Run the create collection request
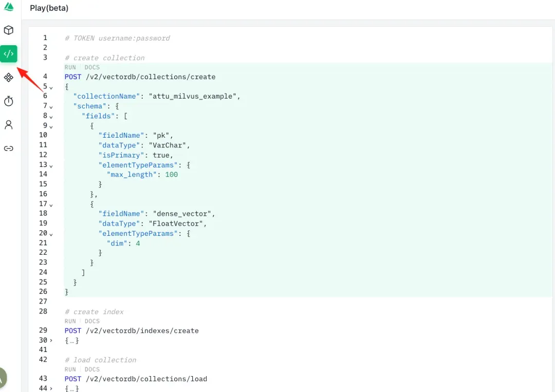This screenshot has height=392, width=555. (x=70, y=67)
